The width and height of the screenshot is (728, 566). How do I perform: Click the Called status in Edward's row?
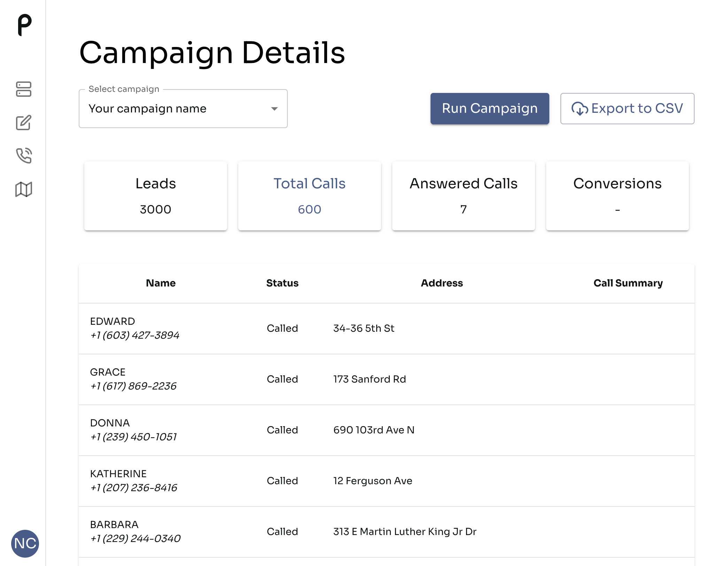(x=282, y=328)
